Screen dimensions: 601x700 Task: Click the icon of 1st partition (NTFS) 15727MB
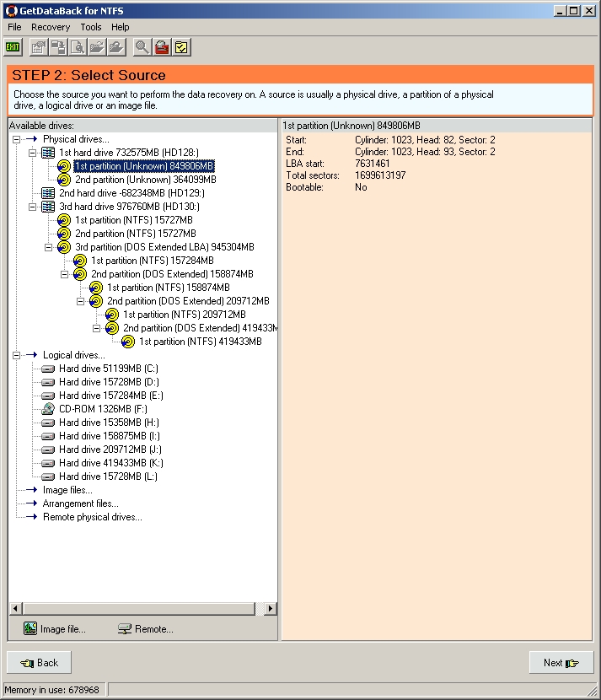pos(64,220)
